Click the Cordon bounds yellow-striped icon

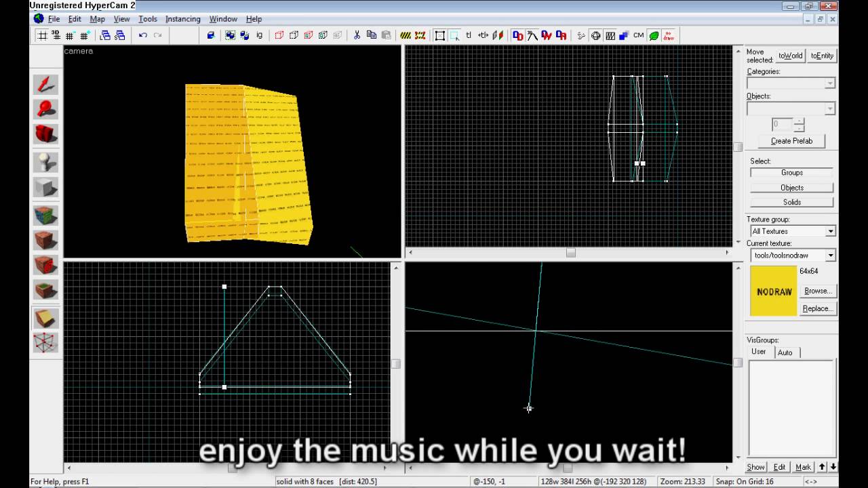pos(406,35)
